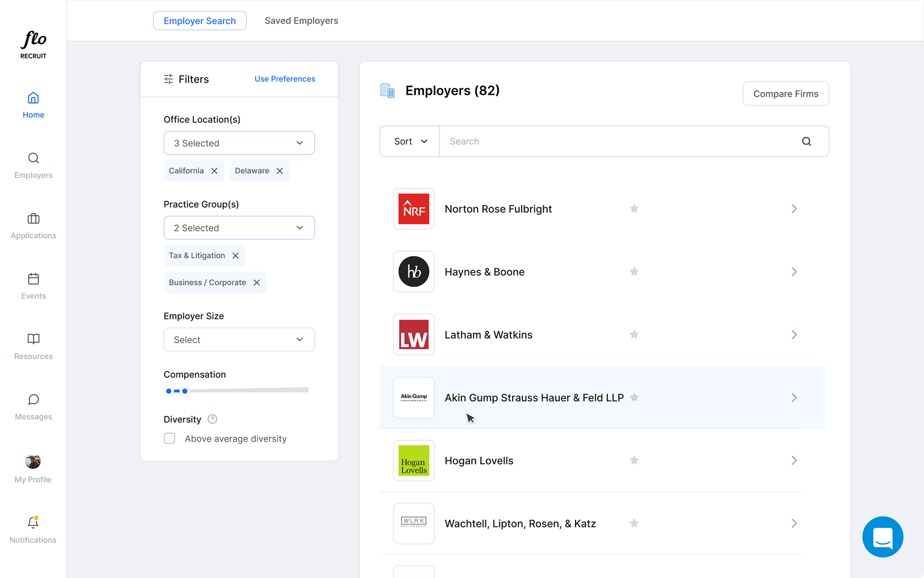Screen dimensions: 924x578
Task: Open the Sort dropdown
Action: click(410, 141)
